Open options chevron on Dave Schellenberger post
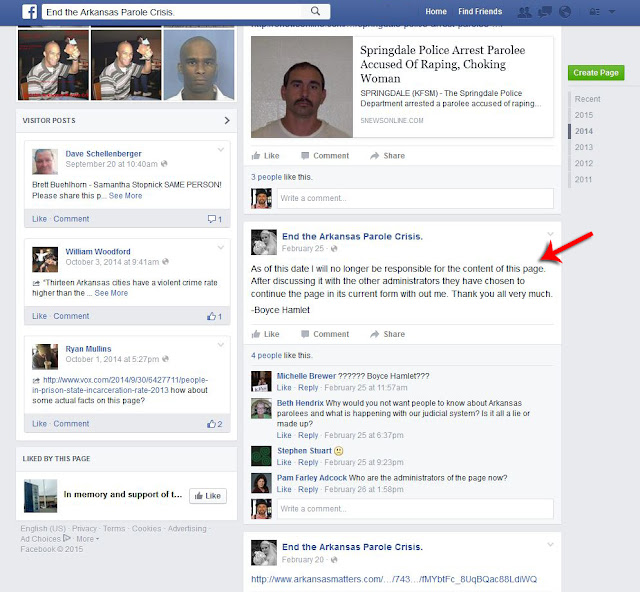The height and width of the screenshot is (592, 640). (221, 150)
